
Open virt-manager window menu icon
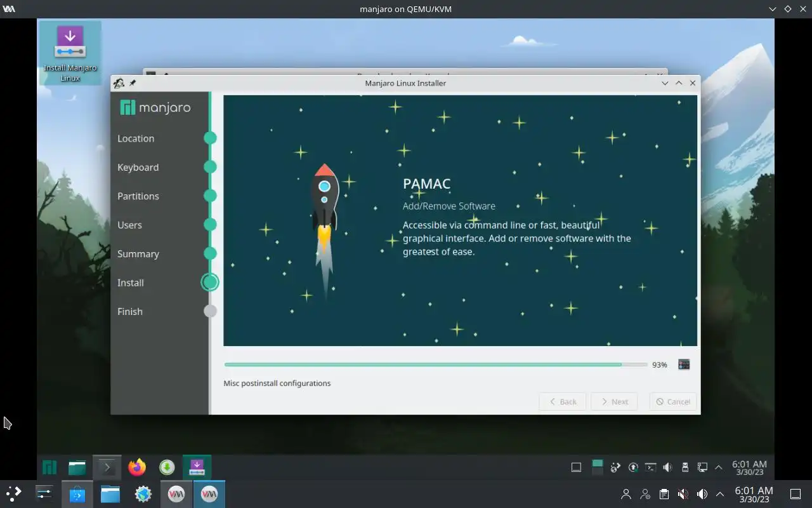tap(9, 9)
